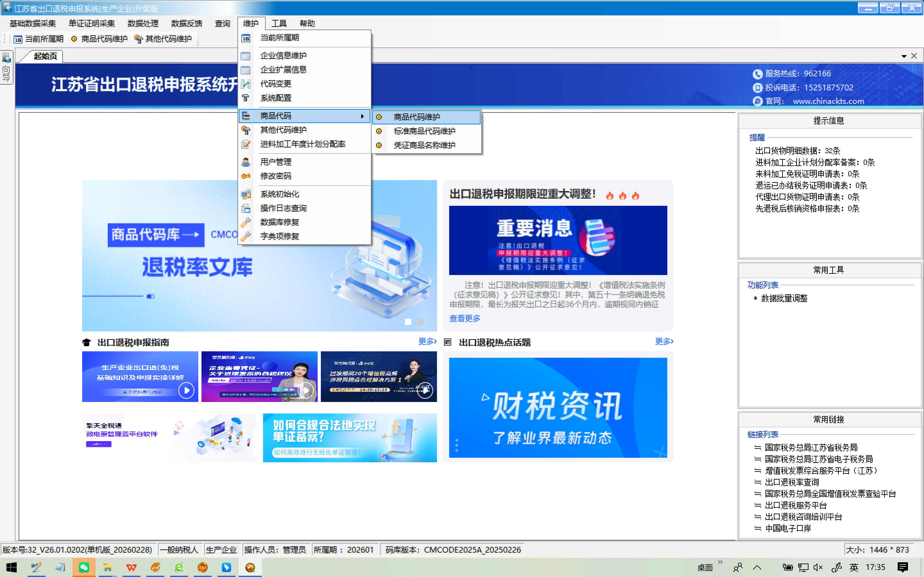Open 操作日志查询 menu entry
The image size is (924, 577).
tap(283, 208)
